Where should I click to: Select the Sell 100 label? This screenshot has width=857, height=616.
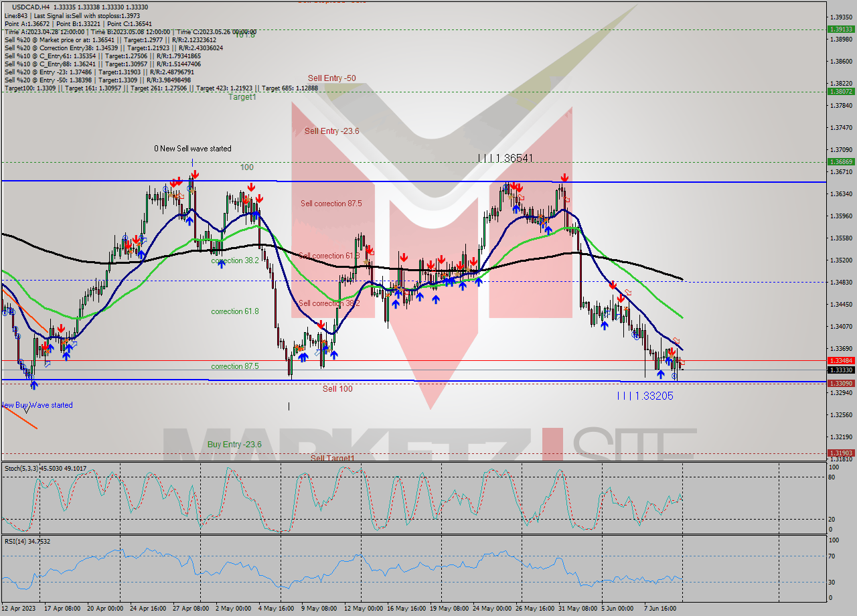(x=338, y=389)
